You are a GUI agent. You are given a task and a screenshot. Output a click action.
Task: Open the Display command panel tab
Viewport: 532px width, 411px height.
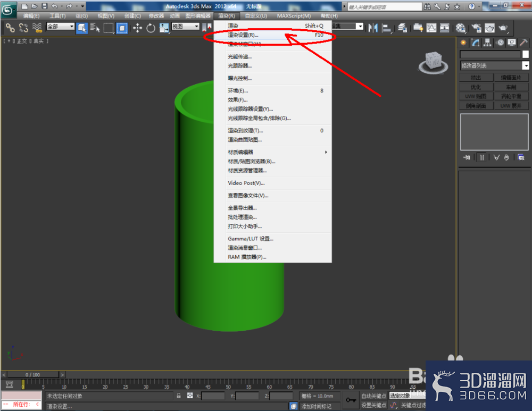point(512,43)
